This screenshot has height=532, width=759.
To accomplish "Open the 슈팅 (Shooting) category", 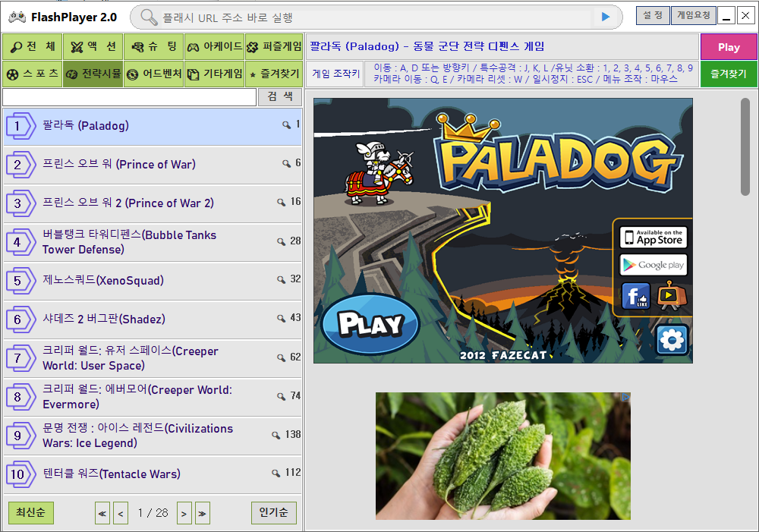I will pos(153,47).
